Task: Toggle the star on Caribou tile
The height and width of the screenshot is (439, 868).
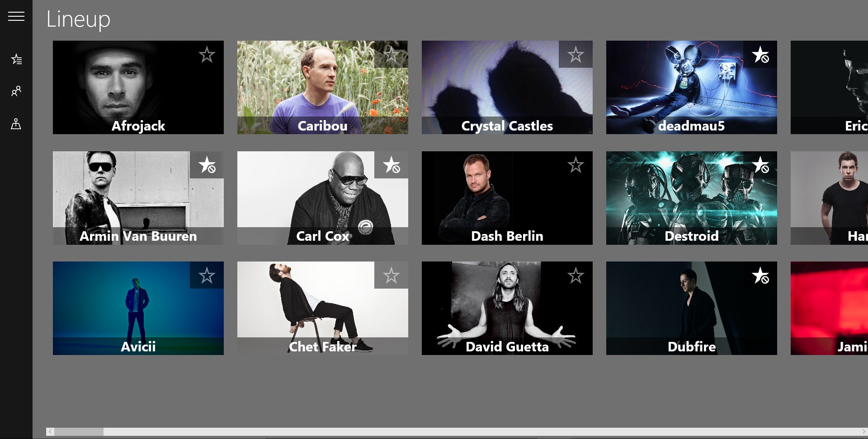Action: coord(391,54)
